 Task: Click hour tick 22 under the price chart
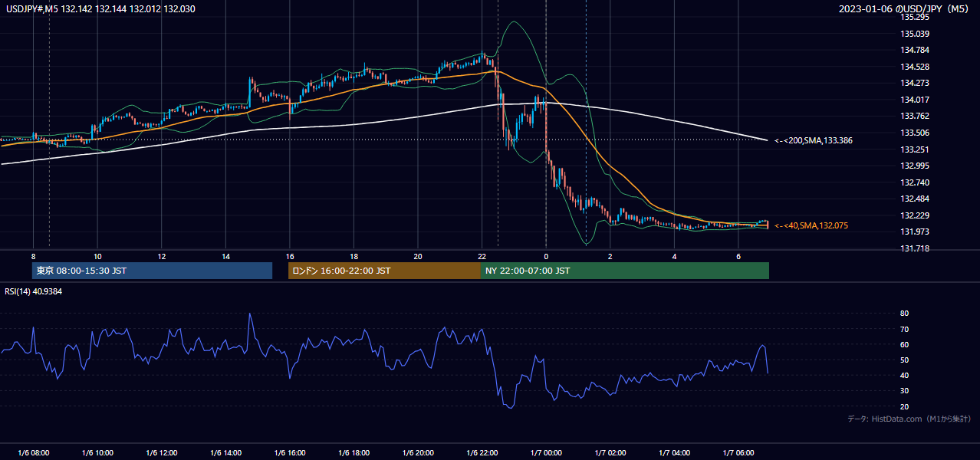pyautogui.click(x=482, y=256)
